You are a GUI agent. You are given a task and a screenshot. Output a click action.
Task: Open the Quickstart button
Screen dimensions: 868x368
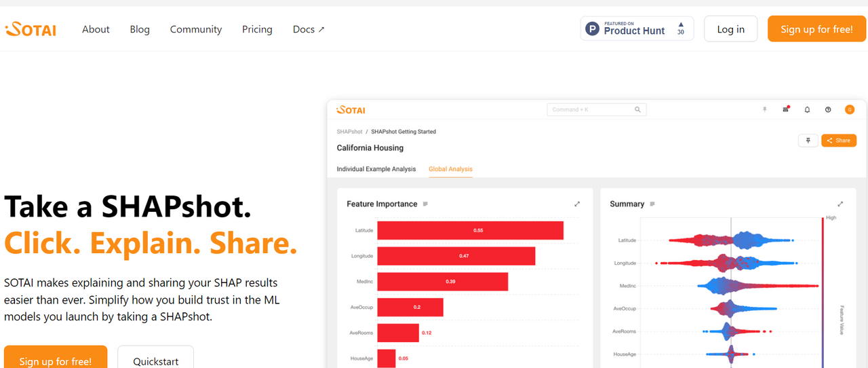coord(156,358)
